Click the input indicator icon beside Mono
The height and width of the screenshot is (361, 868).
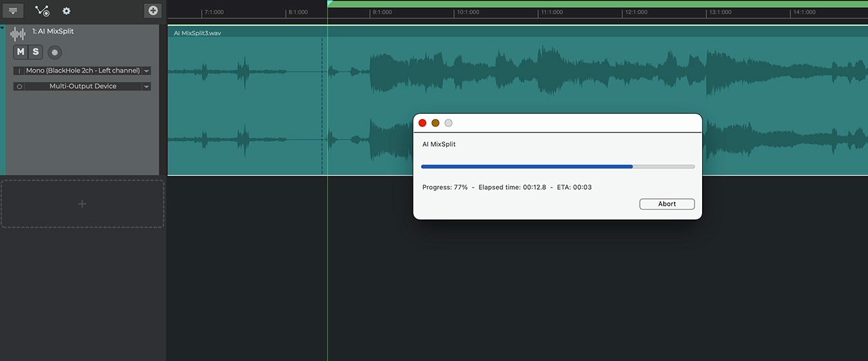click(19, 71)
